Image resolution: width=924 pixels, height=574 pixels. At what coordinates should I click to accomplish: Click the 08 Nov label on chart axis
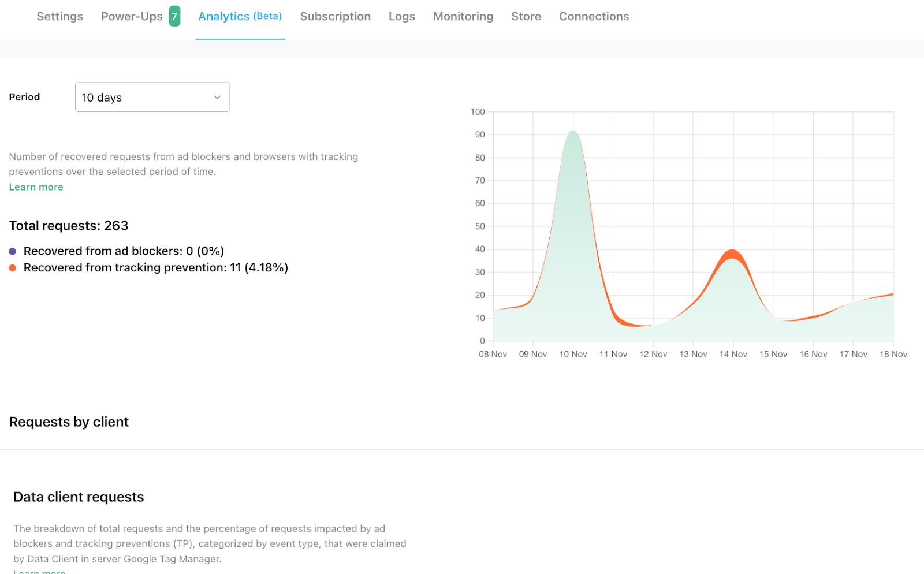tap(493, 354)
